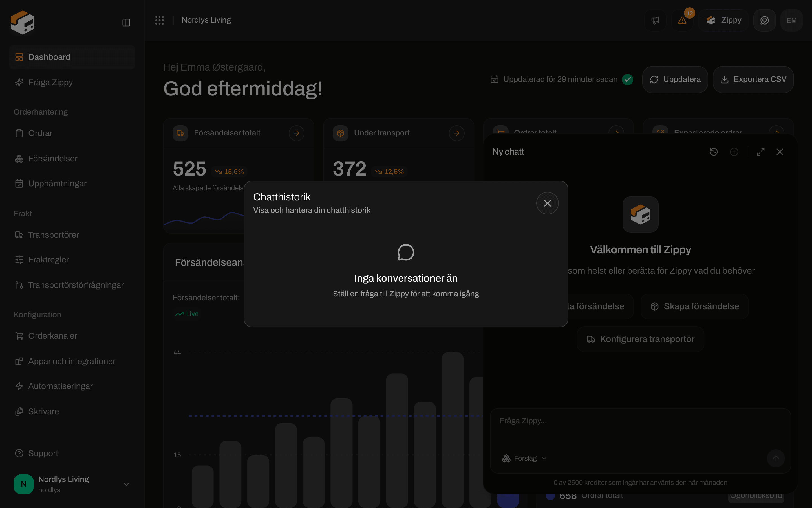Open the alerts warning icon with badge 12
This screenshot has height=508, width=812.
pos(682,20)
